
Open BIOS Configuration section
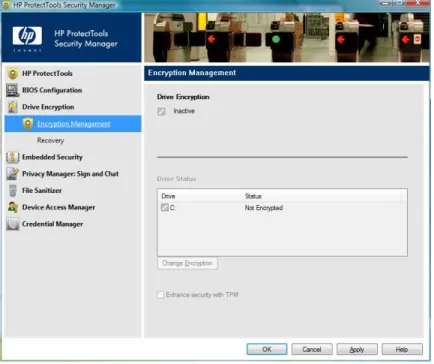click(52, 90)
